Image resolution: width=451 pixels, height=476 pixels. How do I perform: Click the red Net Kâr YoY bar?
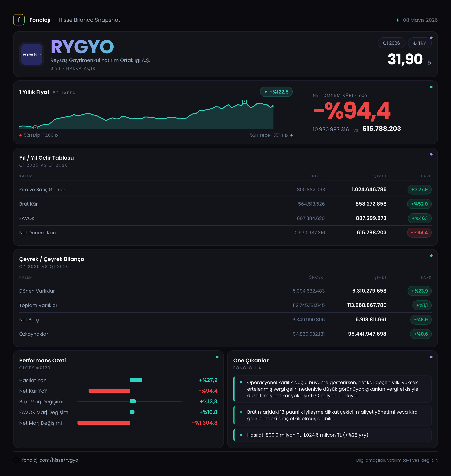point(109,391)
